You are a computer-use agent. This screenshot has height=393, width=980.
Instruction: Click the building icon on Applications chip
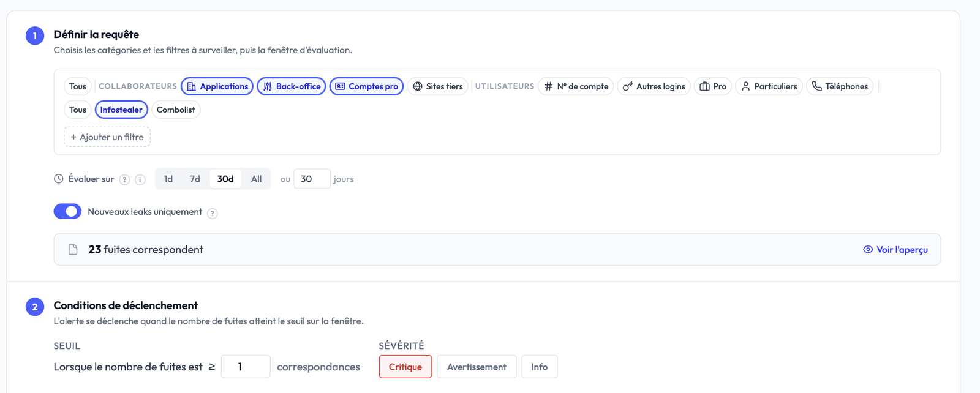click(192, 86)
